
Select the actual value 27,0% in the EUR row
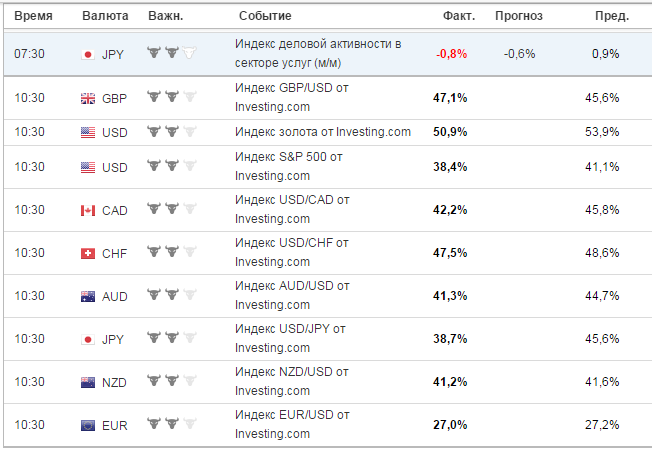pyautogui.click(x=450, y=425)
